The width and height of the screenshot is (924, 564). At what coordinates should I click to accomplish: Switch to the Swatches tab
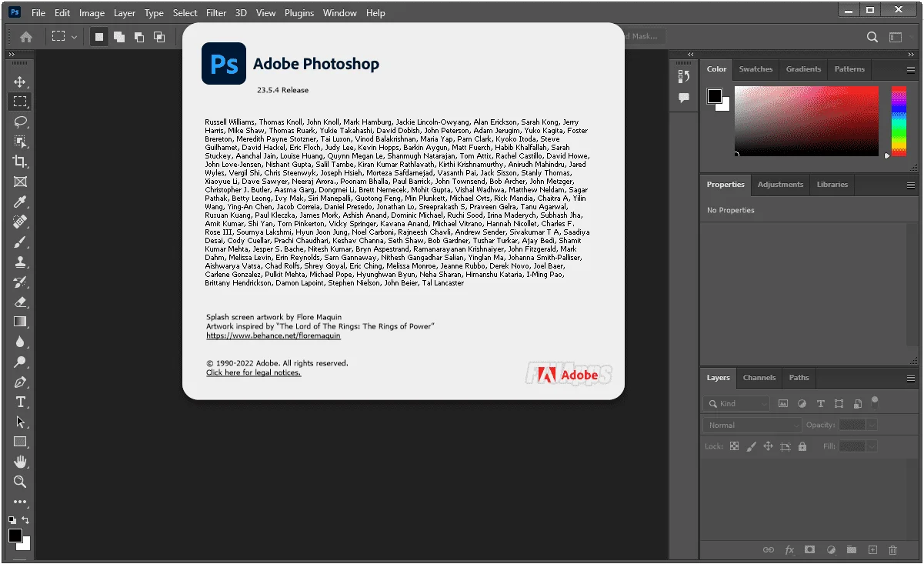[x=756, y=69]
